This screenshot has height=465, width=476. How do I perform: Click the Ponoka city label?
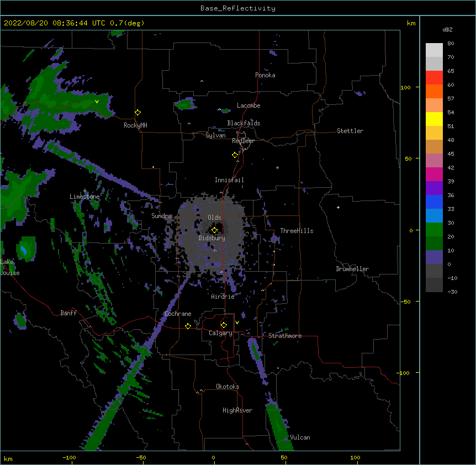point(265,75)
